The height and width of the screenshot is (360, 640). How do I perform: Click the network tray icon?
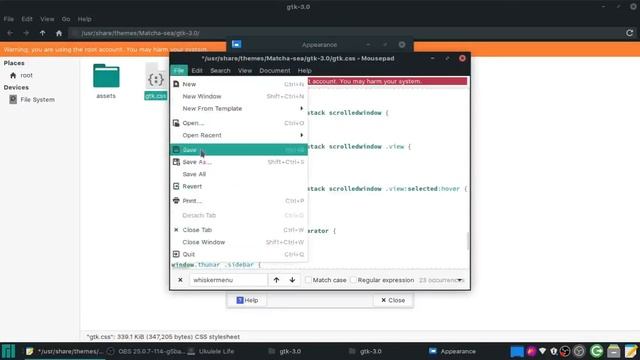click(x=542, y=351)
